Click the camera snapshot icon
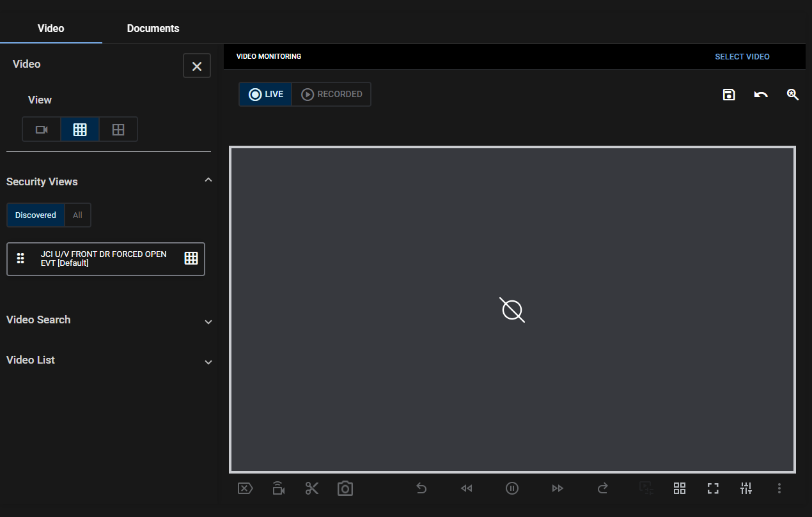 pyautogui.click(x=345, y=488)
